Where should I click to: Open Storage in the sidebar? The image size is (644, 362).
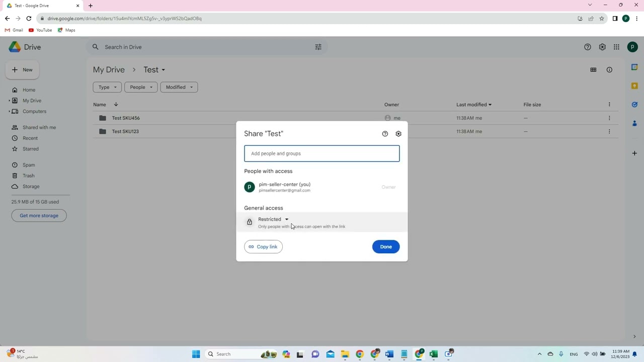pos(31,187)
